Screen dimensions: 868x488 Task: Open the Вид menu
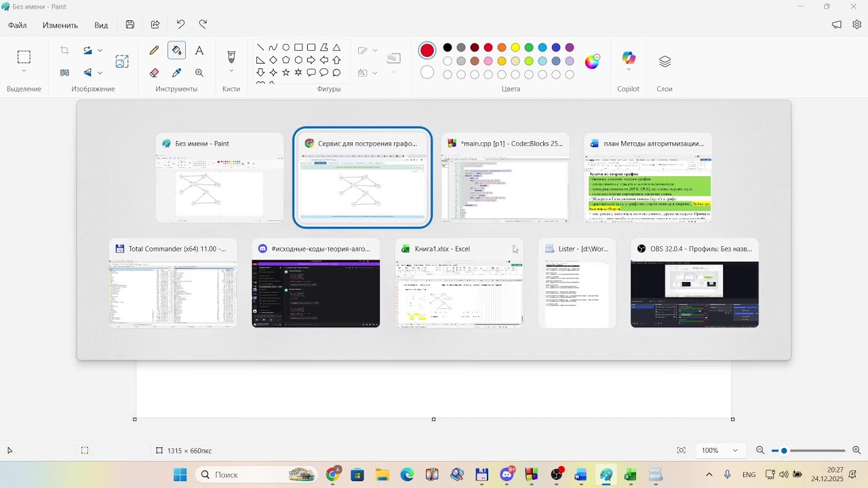[101, 25]
